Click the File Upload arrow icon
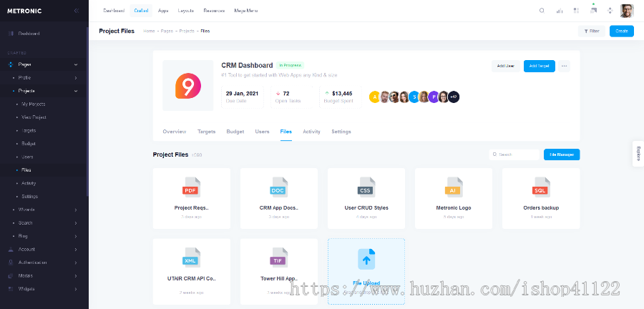The height and width of the screenshot is (309, 644). point(366,259)
